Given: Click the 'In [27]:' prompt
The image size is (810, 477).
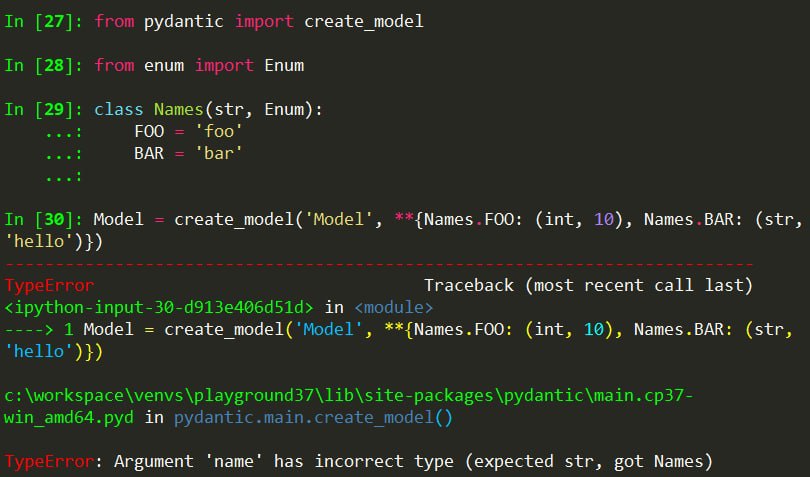Looking at the screenshot, I should tap(43, 21).
